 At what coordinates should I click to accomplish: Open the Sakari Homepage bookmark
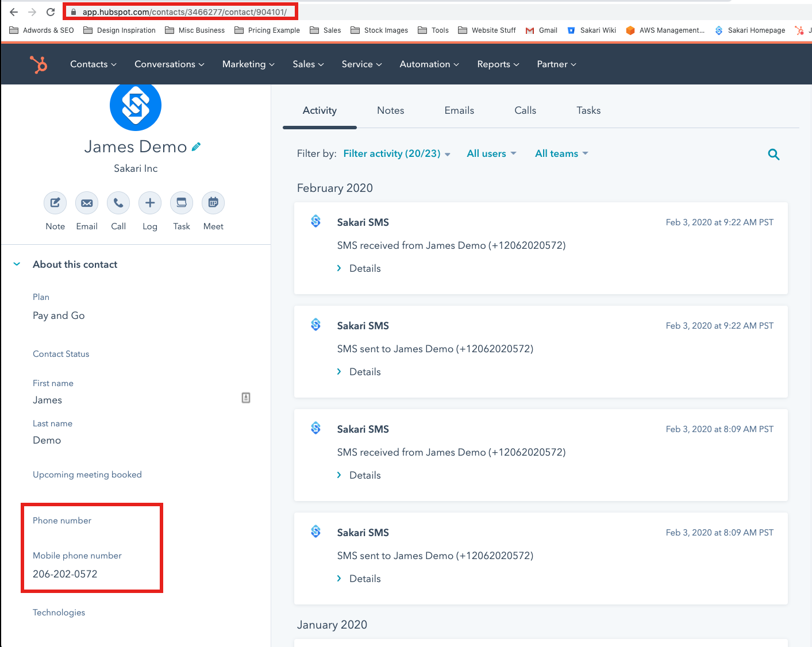(x=750, y=30)
